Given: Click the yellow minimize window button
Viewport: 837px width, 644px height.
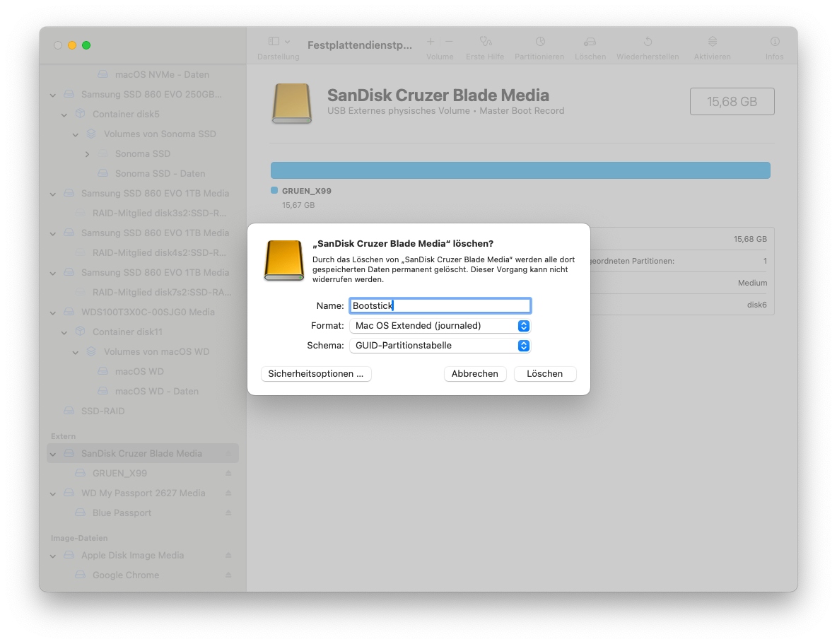Looking at the screenshot, I should pyautogui.click(x=72, y=45).
